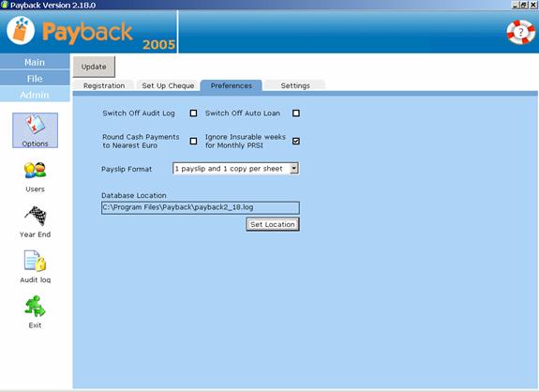Open the Main menu section

point(35,62)
